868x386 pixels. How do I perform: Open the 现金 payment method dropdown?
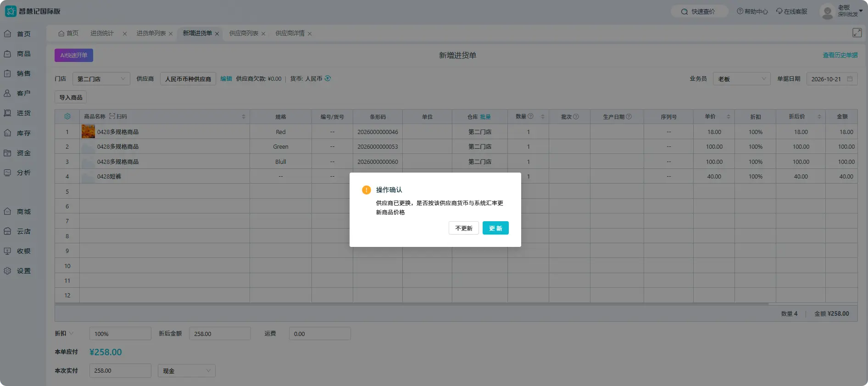click(187, 371)
